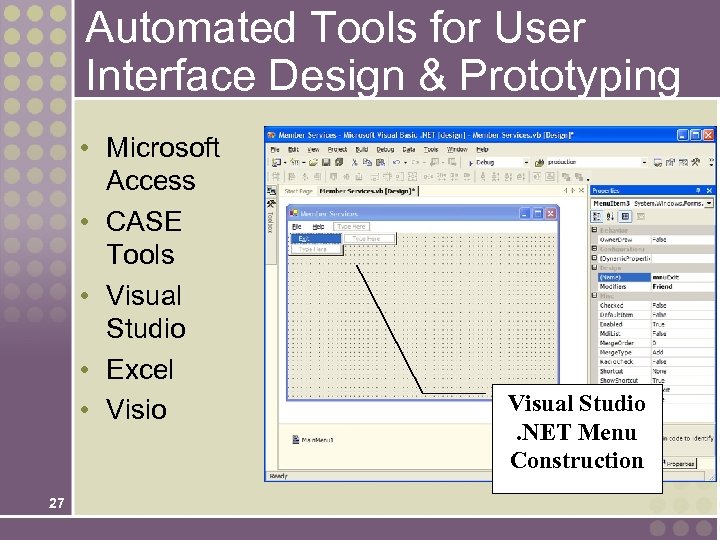Collapse the Misc category
Viewport: 720px width, 540px height.
tap(594, 296)
